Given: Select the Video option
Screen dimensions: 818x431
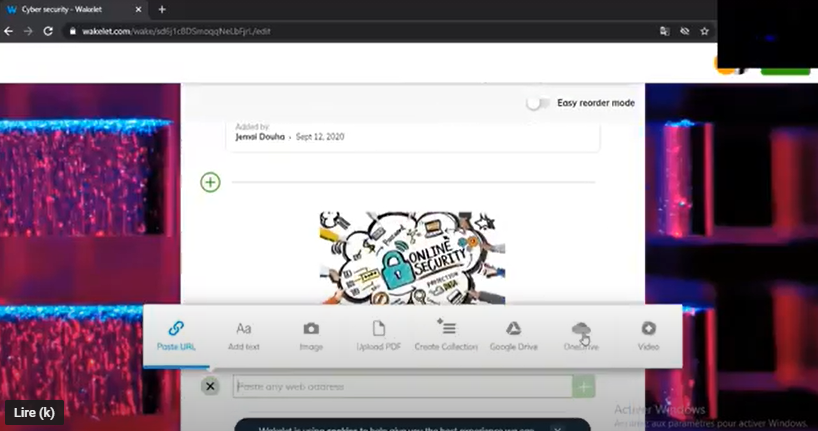Looking at the screenshot, I should click(648, 336).
